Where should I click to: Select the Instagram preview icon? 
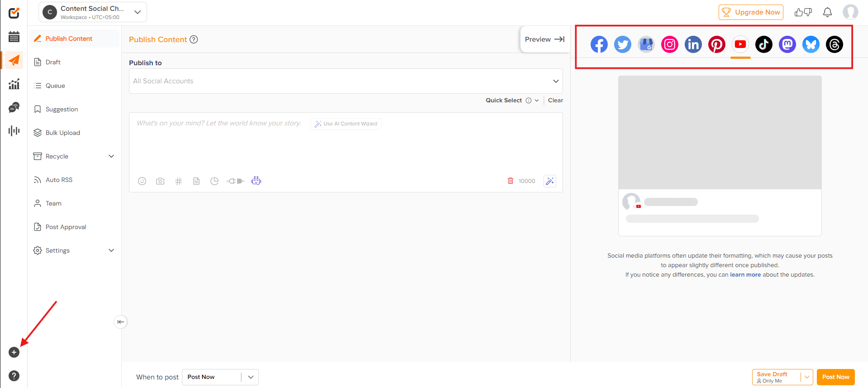tap(670, 44)
